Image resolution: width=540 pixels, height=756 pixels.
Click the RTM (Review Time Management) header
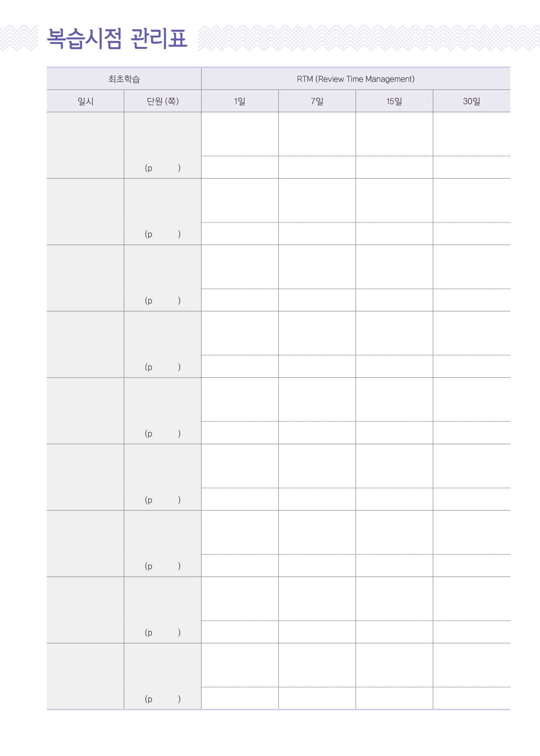coord(356,79)
